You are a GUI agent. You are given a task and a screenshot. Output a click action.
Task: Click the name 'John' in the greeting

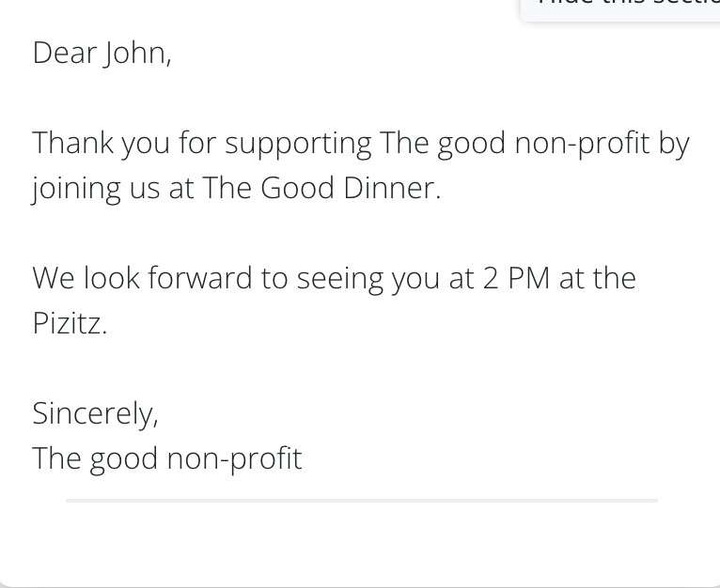point(136,54)
